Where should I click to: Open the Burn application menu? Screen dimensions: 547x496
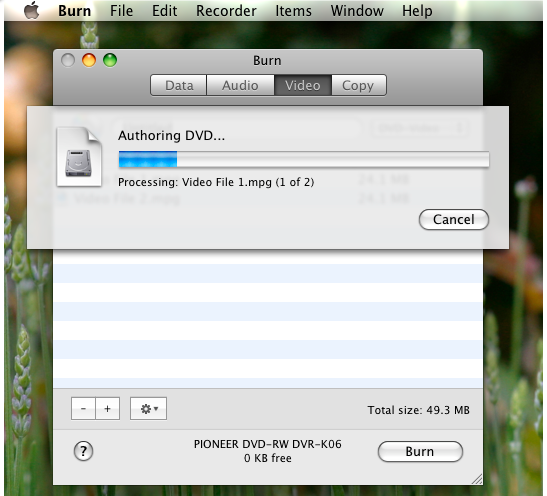tap(74, 11)
